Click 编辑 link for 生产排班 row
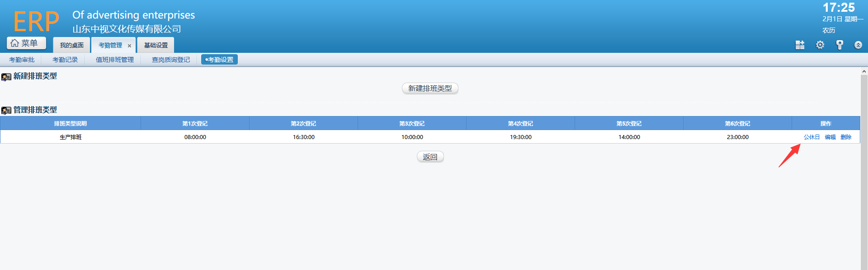Viewport: 868px width, 270px height. tap(830, 137)
